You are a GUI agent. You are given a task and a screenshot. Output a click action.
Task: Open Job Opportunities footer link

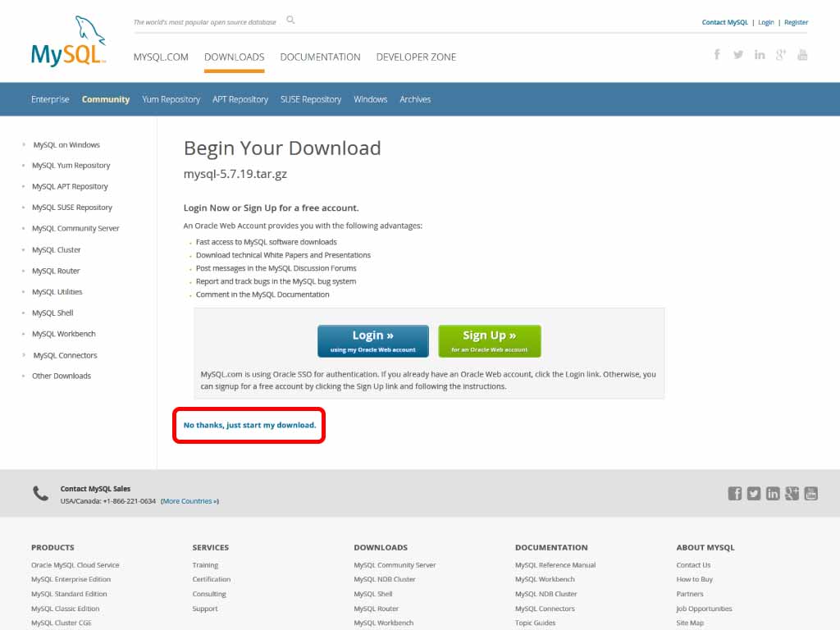[704, 609]
